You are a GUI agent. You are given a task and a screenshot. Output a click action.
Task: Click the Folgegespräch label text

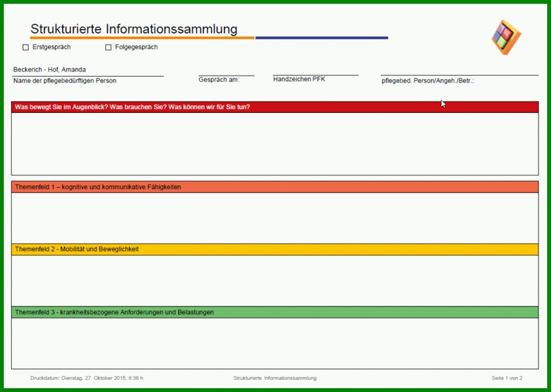coord(136,47)
